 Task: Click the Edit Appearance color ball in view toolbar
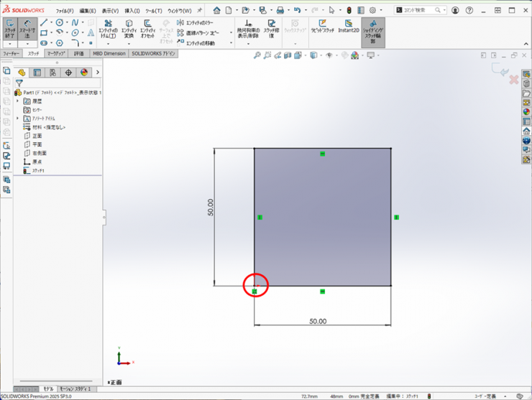point(344,55)
